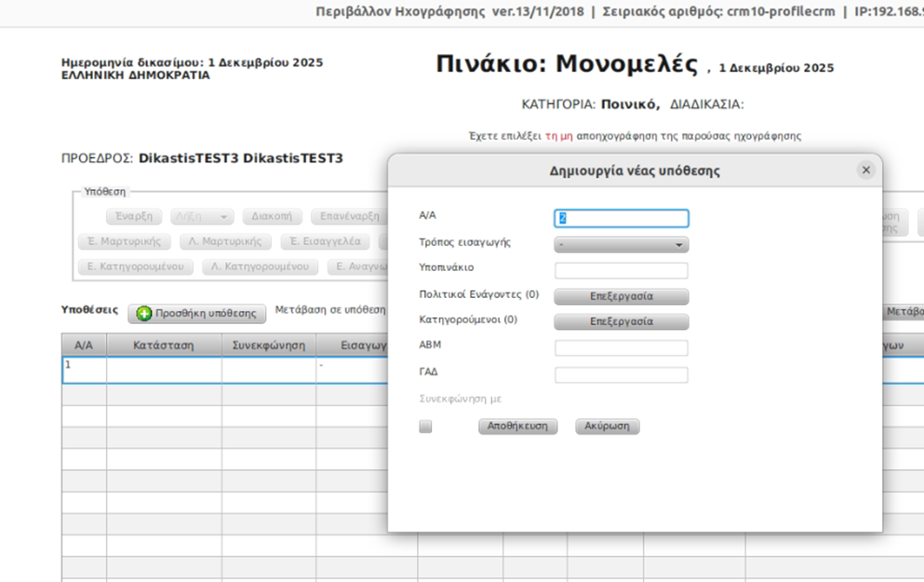Click the Υποπινάκιο text field
Viewport: 924px width, 582px height.
pyautogui.click(x=621, y=271)
